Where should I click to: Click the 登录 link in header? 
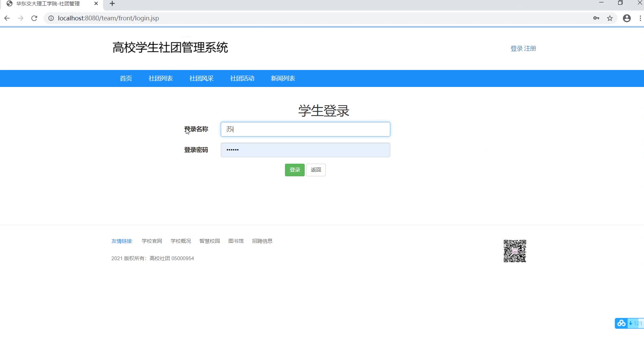[517, 49]
